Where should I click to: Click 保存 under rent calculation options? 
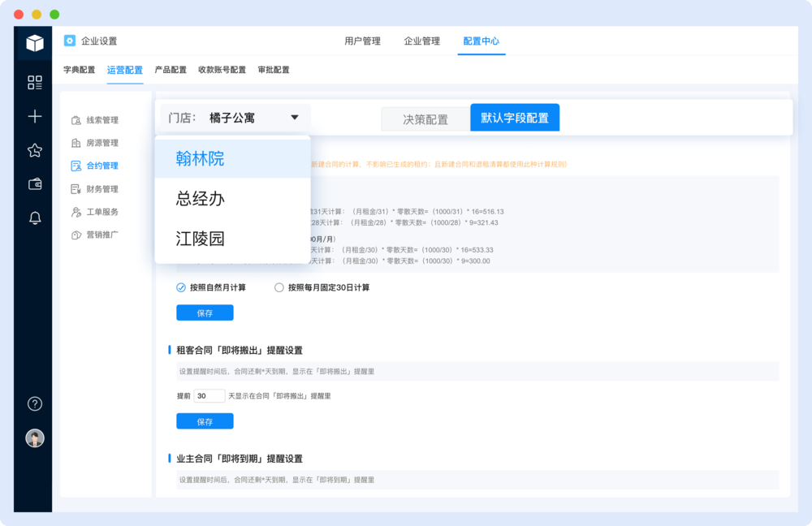[x=205, y=313]
